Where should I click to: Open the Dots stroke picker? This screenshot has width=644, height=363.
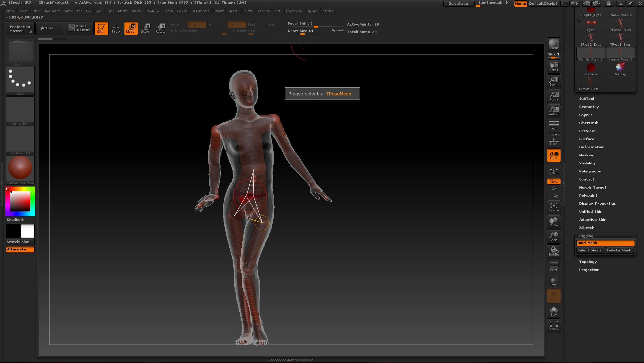point(20,81)
